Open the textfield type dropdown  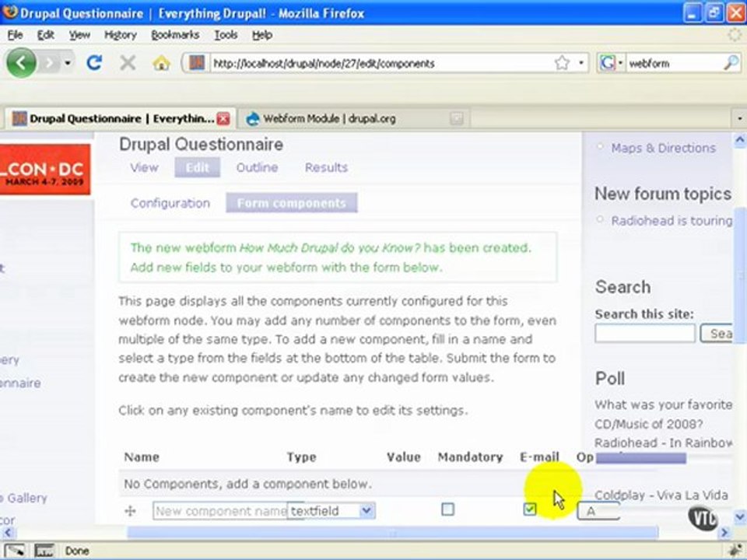pos(366,511)
